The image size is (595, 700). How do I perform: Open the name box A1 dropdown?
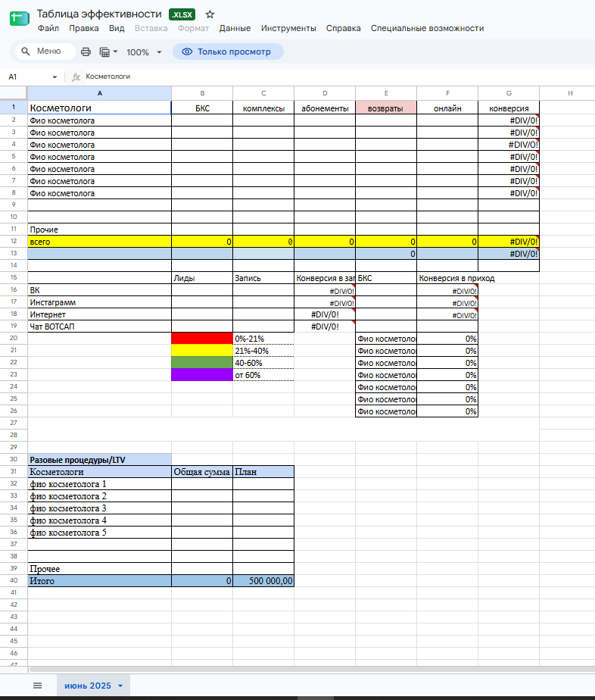click(x=55, y=77)
